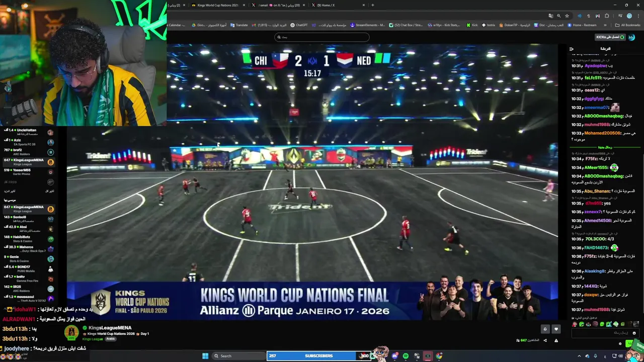Open the Kick bookmark in bookmarks bar
Viewport: 644px width, 362px height.
472,25
